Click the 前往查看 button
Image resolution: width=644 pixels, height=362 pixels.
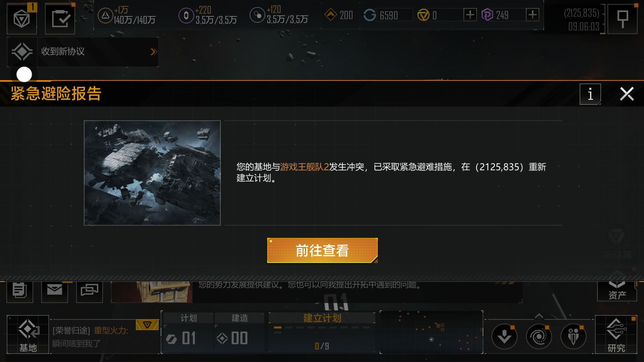coord(322,250)
